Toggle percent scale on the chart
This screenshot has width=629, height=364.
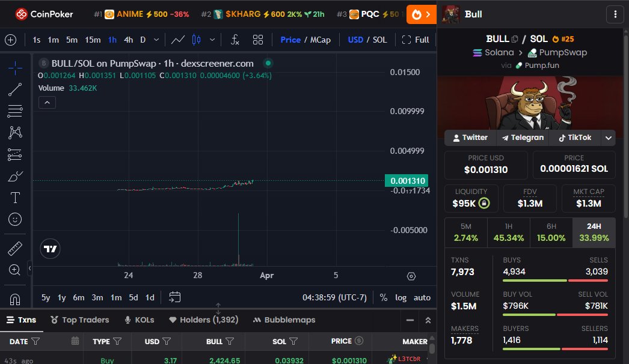click(x=384, y=297)
